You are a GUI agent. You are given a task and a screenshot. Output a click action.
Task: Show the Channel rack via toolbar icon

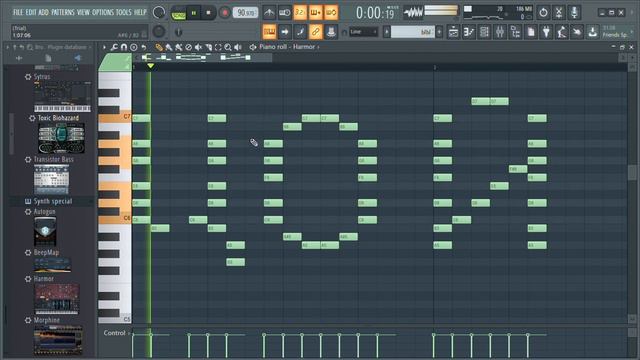click(484, 31)
